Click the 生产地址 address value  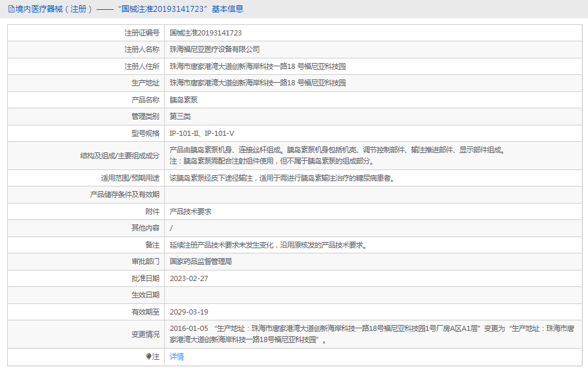point(258,83)
